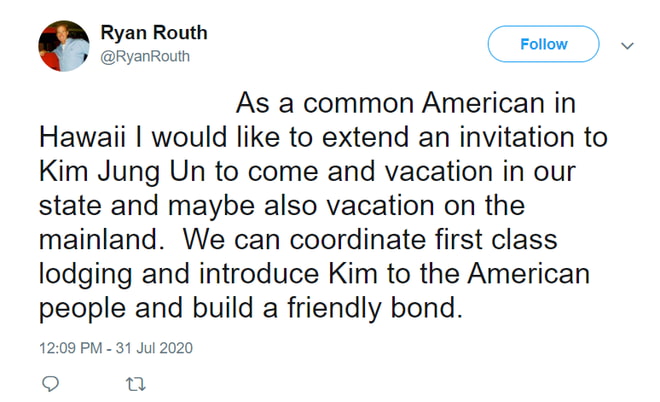Click the @RyanRouth handle
The width and height of the screenshot is (660, 402).
pos(145,56)
